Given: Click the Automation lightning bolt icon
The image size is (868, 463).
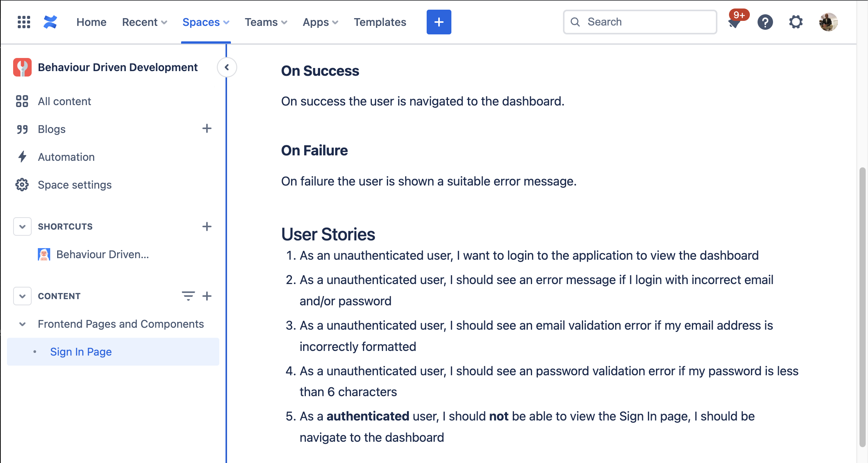Looking at the screenshot, I should (22, 156).
